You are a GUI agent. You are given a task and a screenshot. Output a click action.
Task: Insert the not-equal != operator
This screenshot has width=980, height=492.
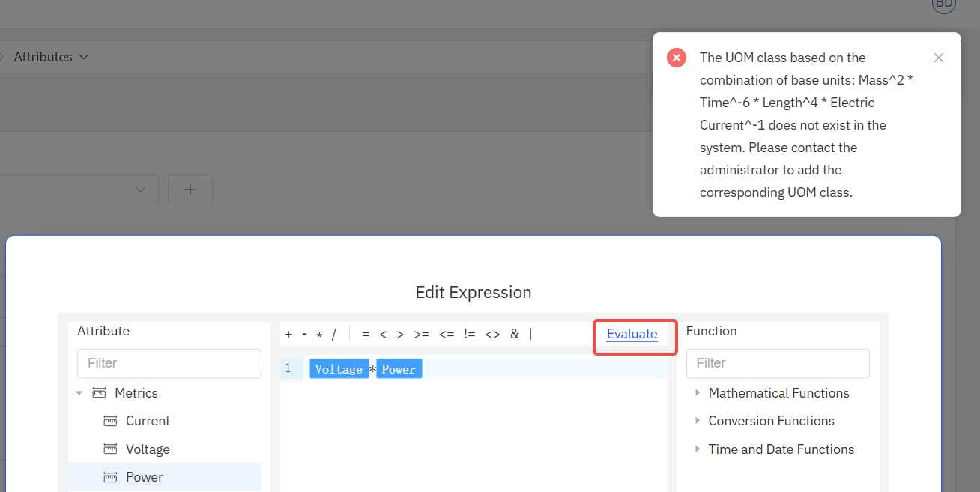click(469, 334)
